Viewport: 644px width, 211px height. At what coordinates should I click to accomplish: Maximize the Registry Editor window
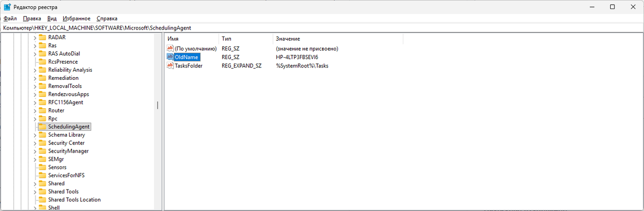pyautogui.click(x=612, y=7)
